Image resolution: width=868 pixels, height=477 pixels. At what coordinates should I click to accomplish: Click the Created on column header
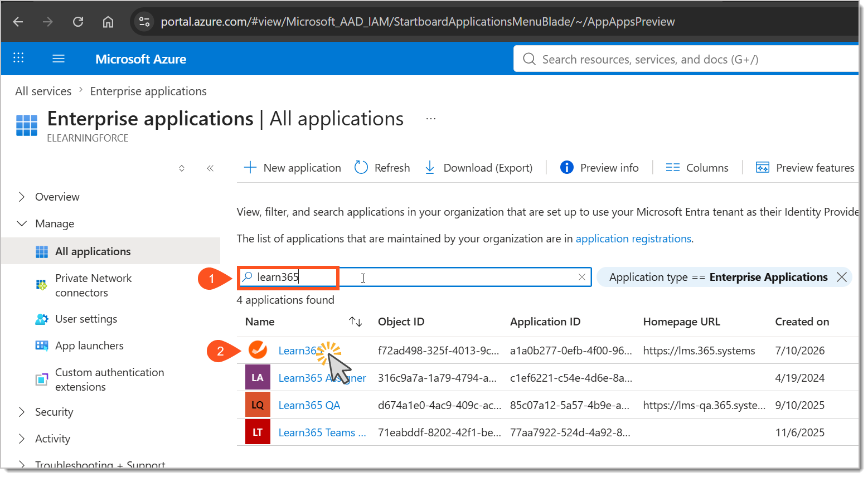coord(802,322)
